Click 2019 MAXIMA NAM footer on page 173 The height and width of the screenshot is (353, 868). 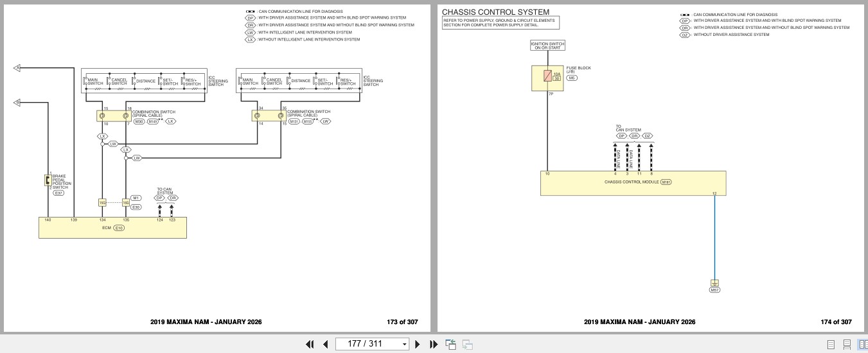206,322
